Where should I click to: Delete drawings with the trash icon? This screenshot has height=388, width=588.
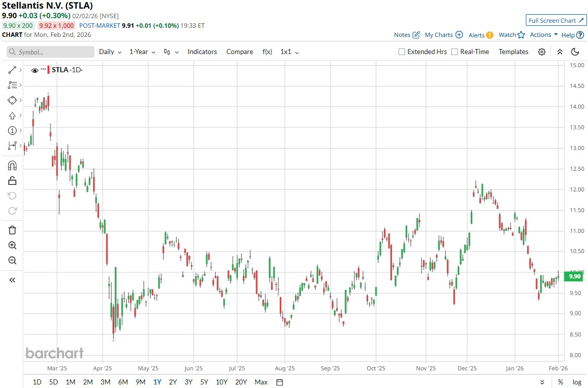pos(12,230)
